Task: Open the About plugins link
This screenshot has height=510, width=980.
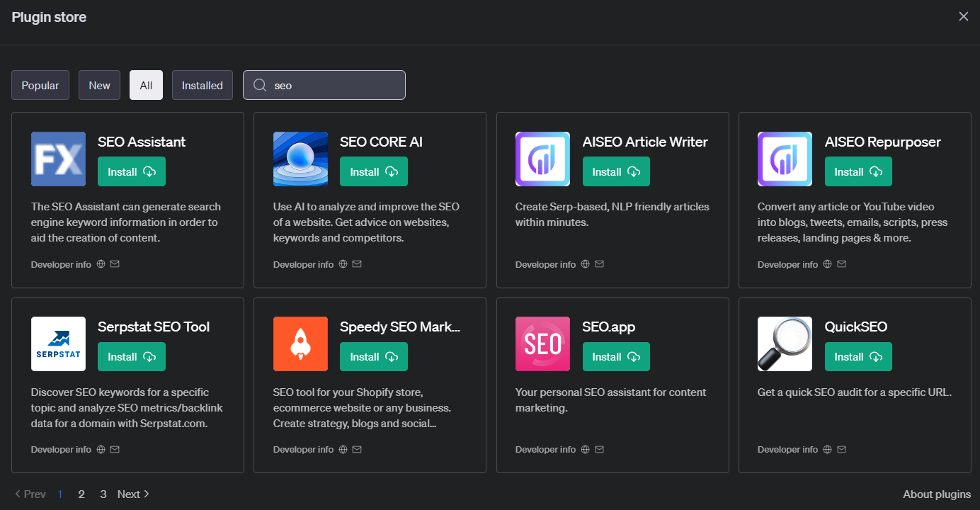Action: [x=937, y=494]
